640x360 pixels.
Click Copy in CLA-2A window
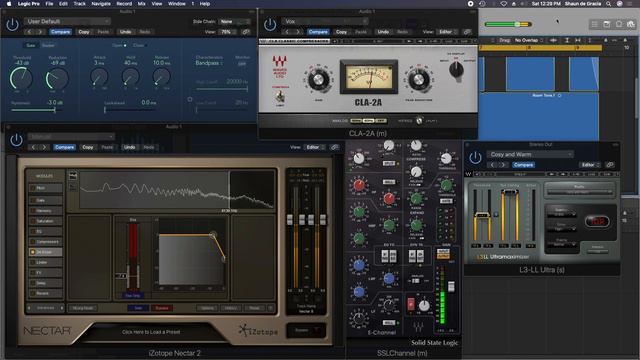point(342,32)
